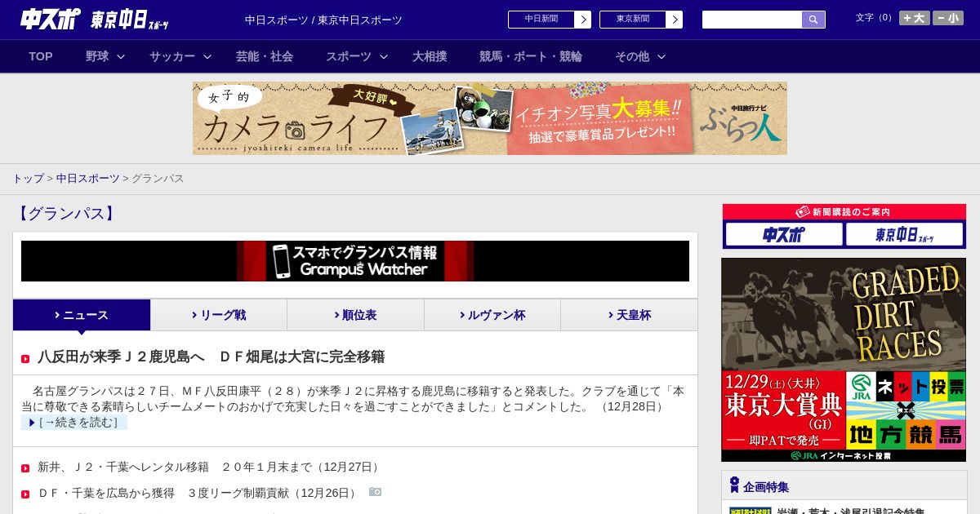Click the Grampus Watcher smartphone banner
980x514 pixels.
tap(355, 261)
